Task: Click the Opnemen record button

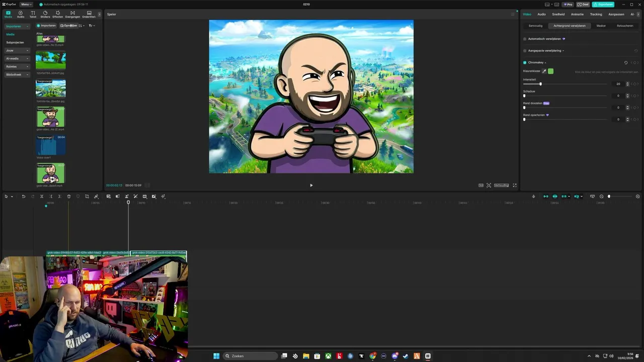Action: point(68,26)
